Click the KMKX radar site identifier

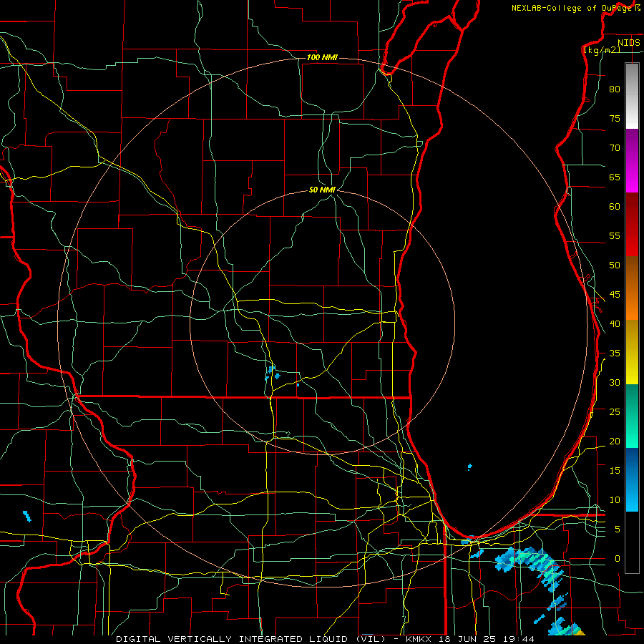click(420, 639)
